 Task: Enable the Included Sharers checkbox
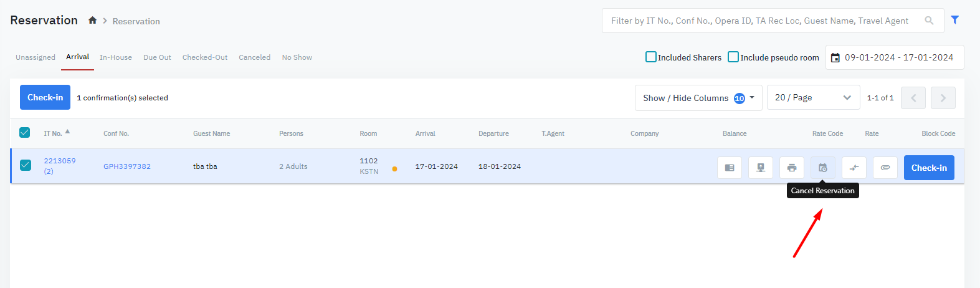pyautogui.click(x=651, y=57)
